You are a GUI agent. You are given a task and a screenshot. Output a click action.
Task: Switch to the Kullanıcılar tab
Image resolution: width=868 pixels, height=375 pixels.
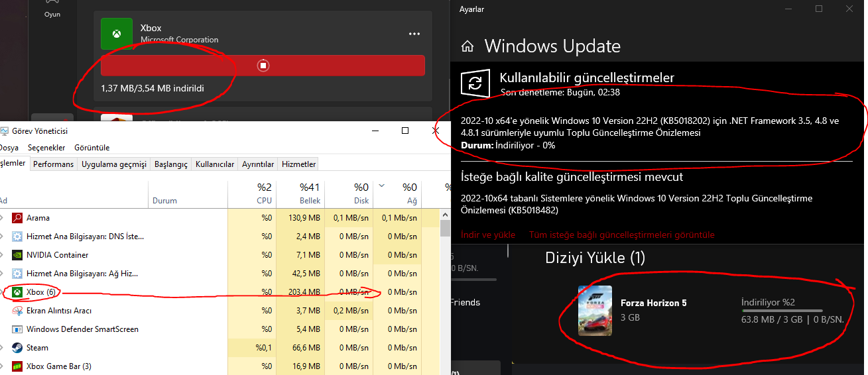click(x=214, y=164)
